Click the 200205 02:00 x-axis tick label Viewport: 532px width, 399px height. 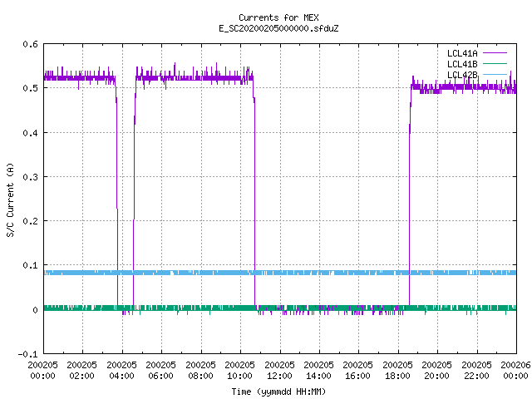pos(81,370)
